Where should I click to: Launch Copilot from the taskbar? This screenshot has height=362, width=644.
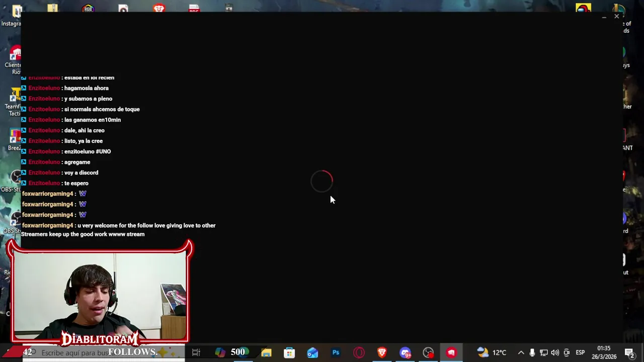(220, 352)
